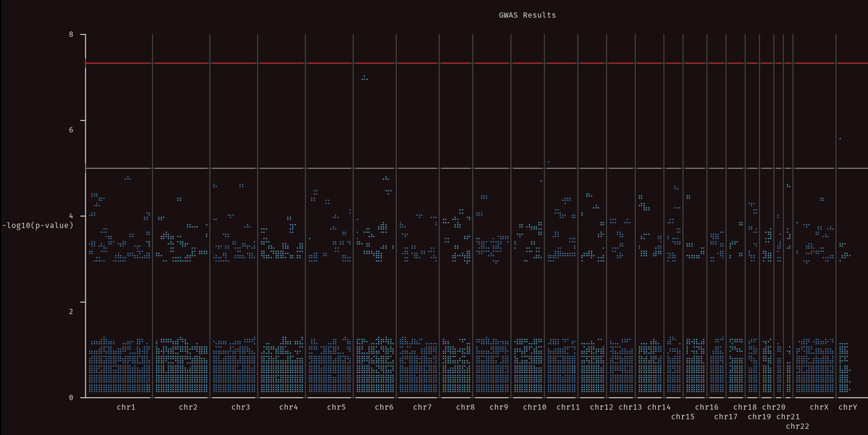
Task: Click y-axis tick value 2
Action: tap(71, 311)
